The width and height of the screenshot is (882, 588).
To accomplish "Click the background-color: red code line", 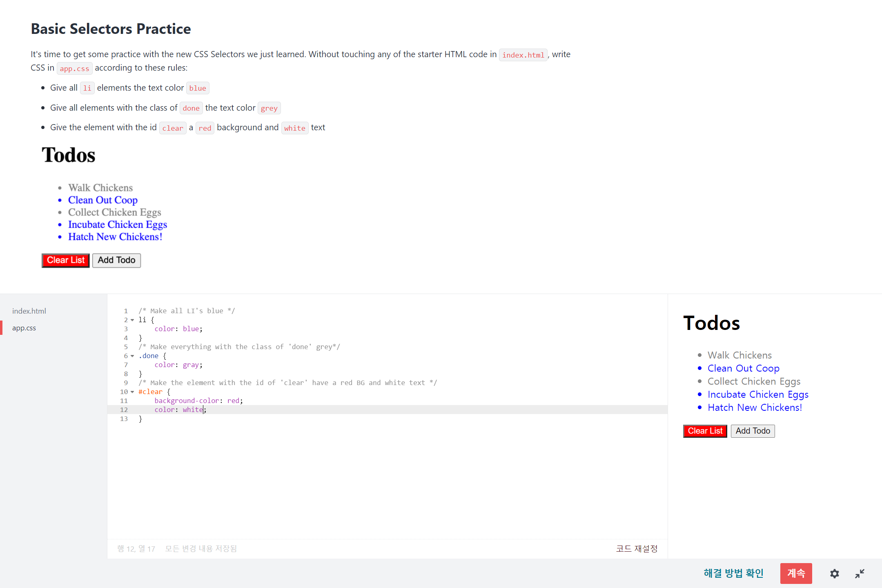I will (198, 401).
